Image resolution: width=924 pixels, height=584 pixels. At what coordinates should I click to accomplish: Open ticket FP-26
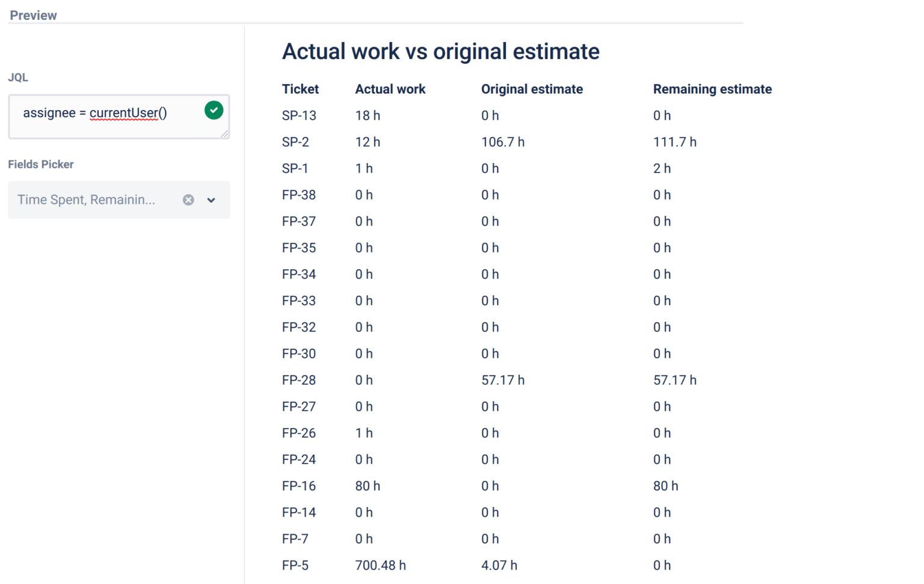point(298,432)
